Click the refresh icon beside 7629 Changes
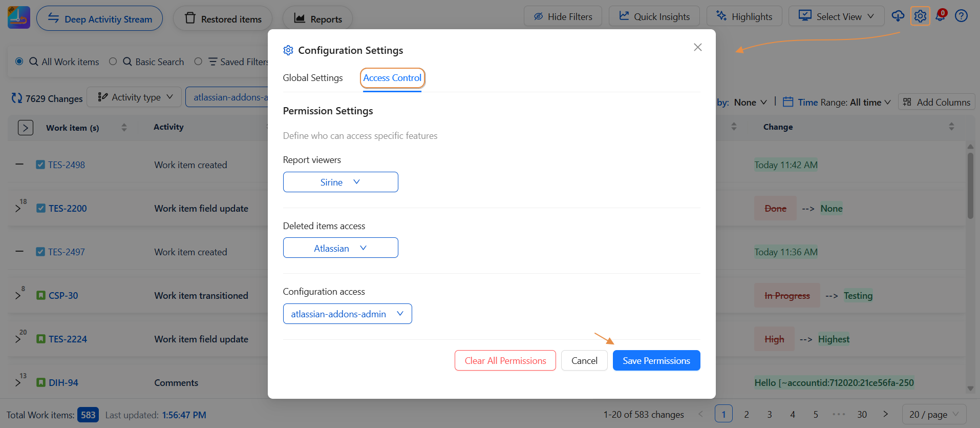The height and width of the screenshot is (428, 980). pos(17,98)
